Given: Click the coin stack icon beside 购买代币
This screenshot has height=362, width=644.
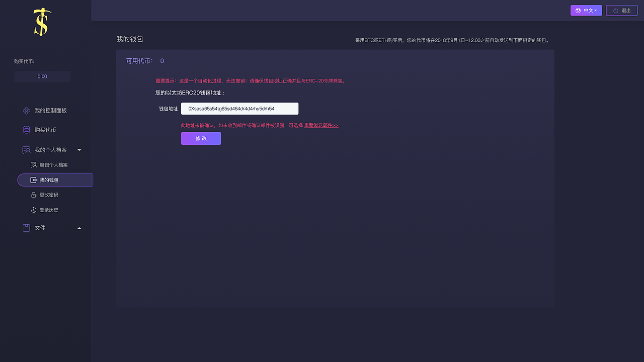Looking at the screenshot, I should [27, 130].
